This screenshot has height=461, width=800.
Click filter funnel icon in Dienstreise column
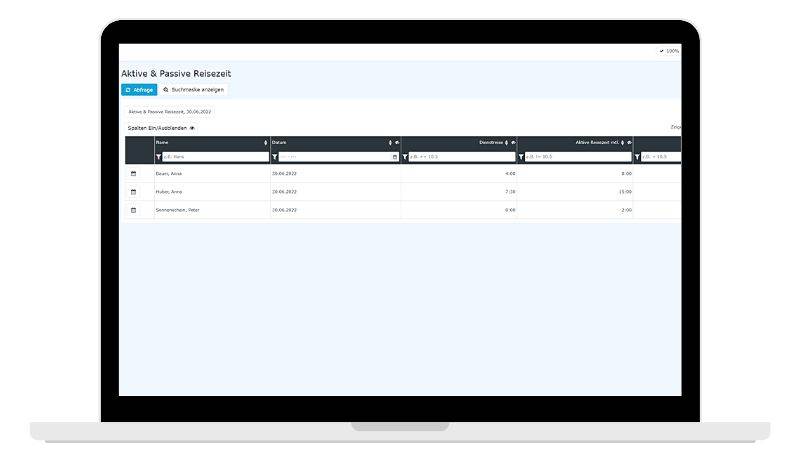[405, 157]
